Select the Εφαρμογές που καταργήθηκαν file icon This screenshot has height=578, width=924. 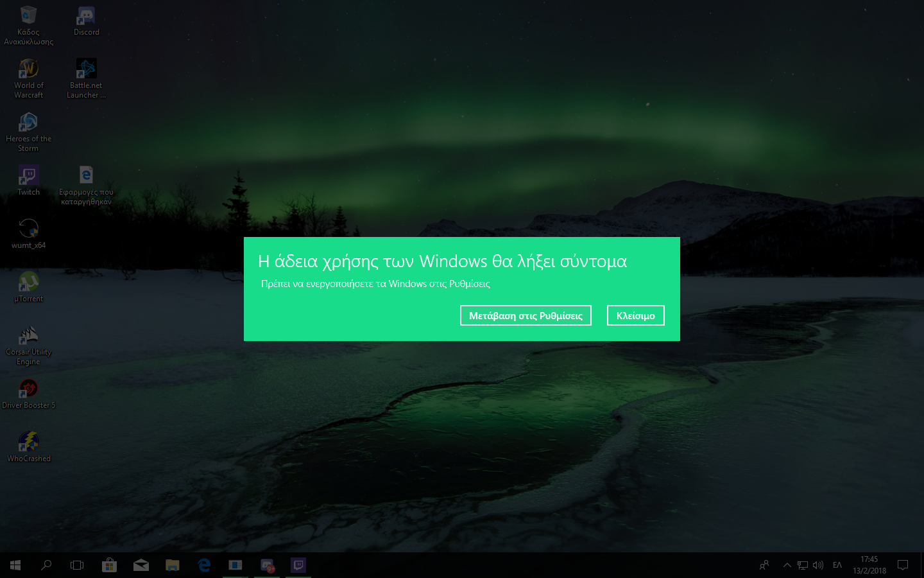point(87,186)
